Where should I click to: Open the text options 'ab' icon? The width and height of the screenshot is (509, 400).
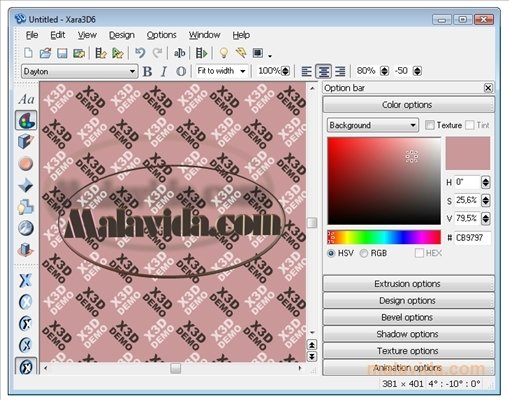click(x=179, y=53)
